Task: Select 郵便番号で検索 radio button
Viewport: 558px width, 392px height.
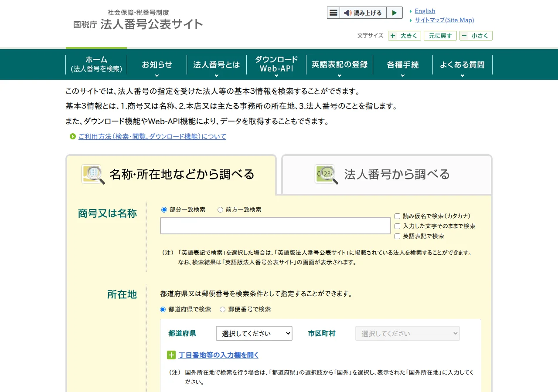Action: pos(223,309)
